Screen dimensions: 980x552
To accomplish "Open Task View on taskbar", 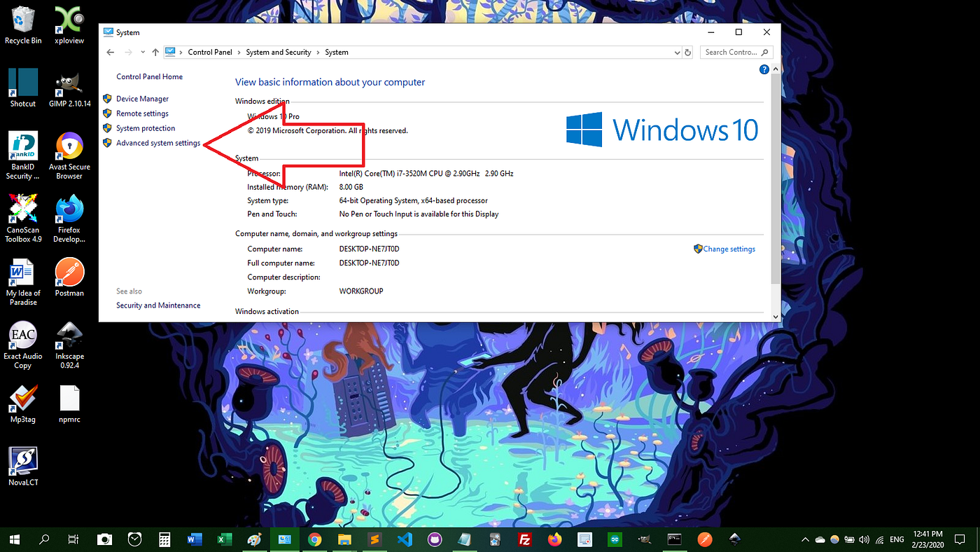I will pos(73,539).
